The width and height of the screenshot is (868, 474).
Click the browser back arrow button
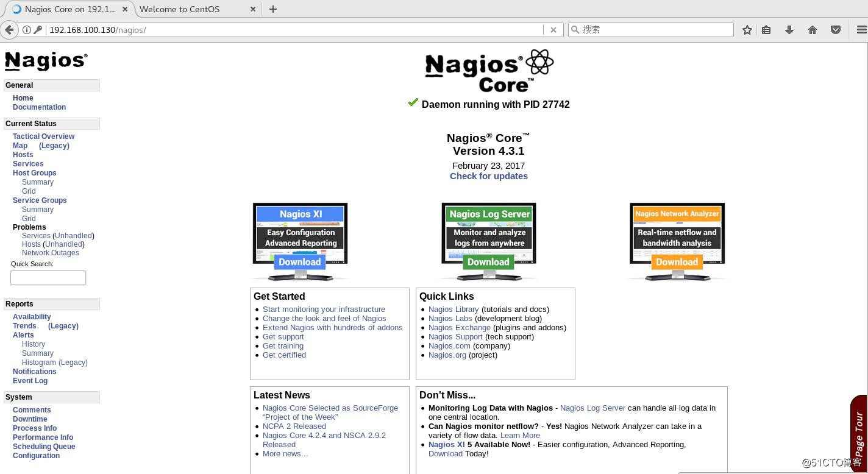click(x=9, y=29)
